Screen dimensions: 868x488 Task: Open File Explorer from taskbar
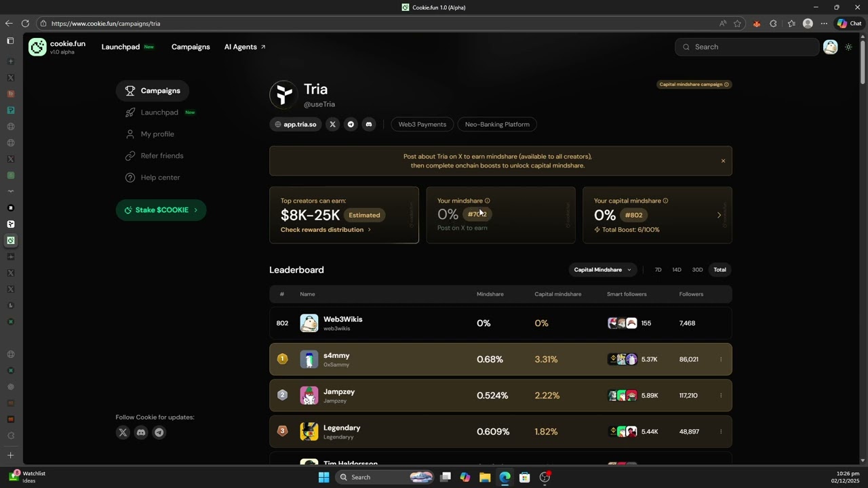click(x=485, y=477)
